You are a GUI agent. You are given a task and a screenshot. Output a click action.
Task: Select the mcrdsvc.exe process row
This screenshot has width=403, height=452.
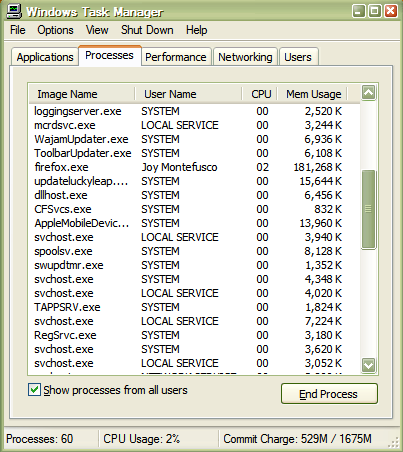pyautogui.click(x=194, y=125)
